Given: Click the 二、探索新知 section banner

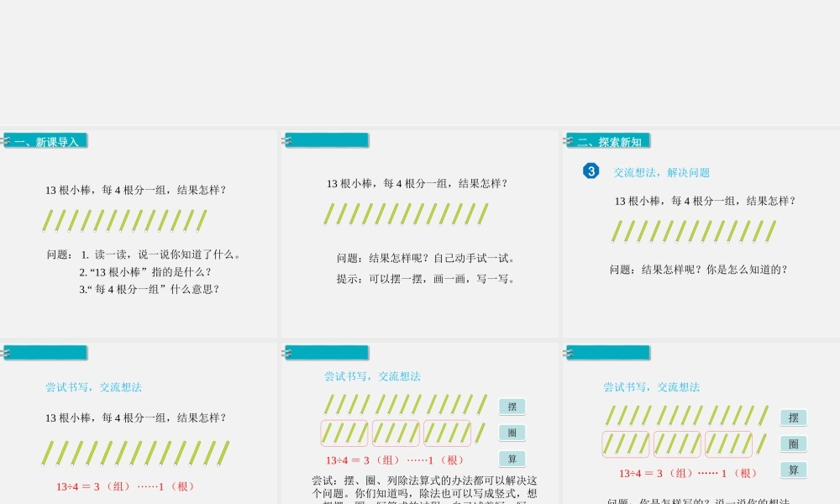Looking at the screenshot, I should [609, 141].
